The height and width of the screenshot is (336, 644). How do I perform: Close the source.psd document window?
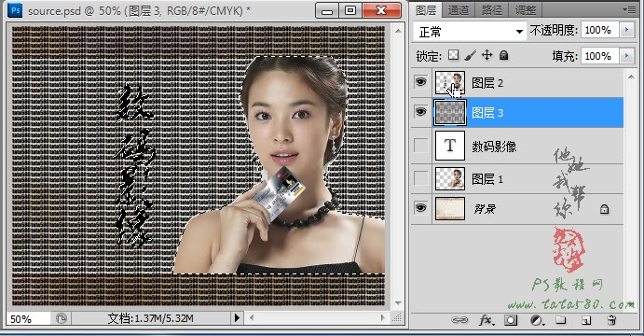381,10
